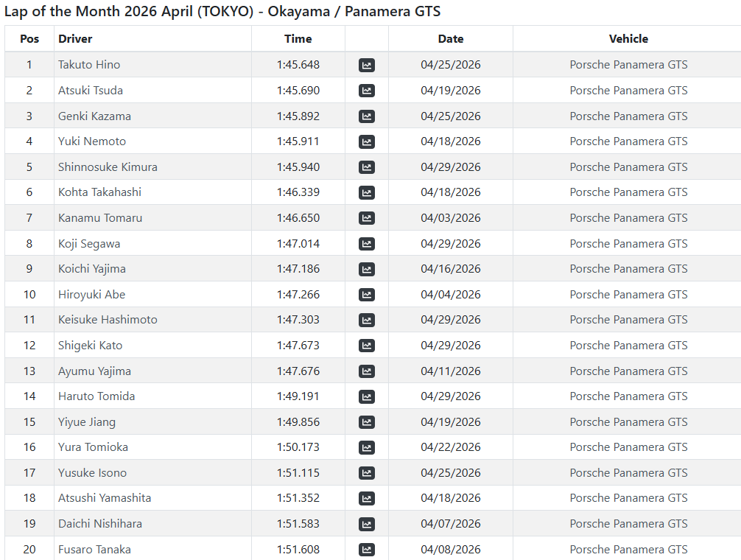Click lap time 1:45.690

(x=298, y=90)
